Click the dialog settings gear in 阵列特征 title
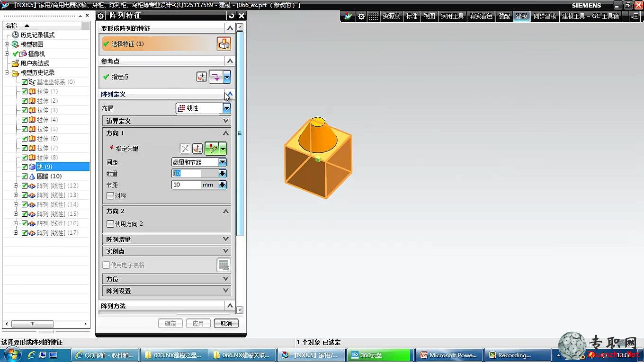 pyautogui.click(x=101, y=16)
